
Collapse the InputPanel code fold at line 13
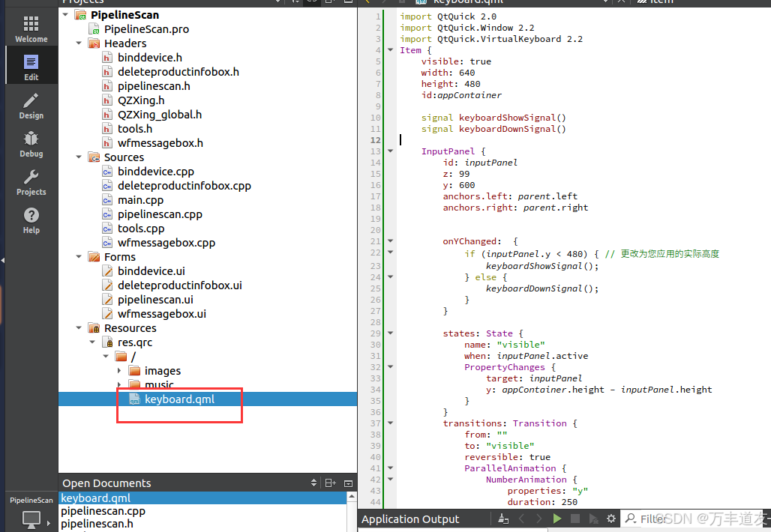point(389,150)
